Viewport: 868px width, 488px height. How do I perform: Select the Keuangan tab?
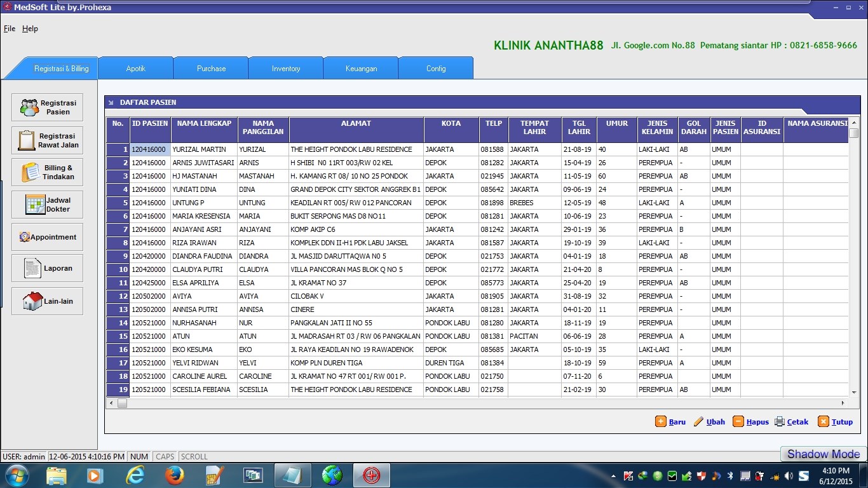[x=361, y=69]
